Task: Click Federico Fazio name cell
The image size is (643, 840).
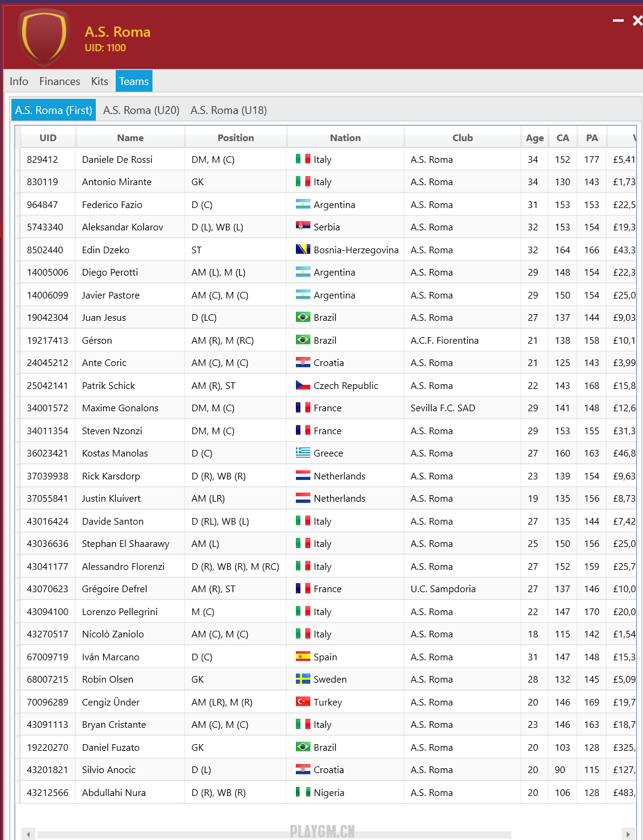Action: coord(130,205)
